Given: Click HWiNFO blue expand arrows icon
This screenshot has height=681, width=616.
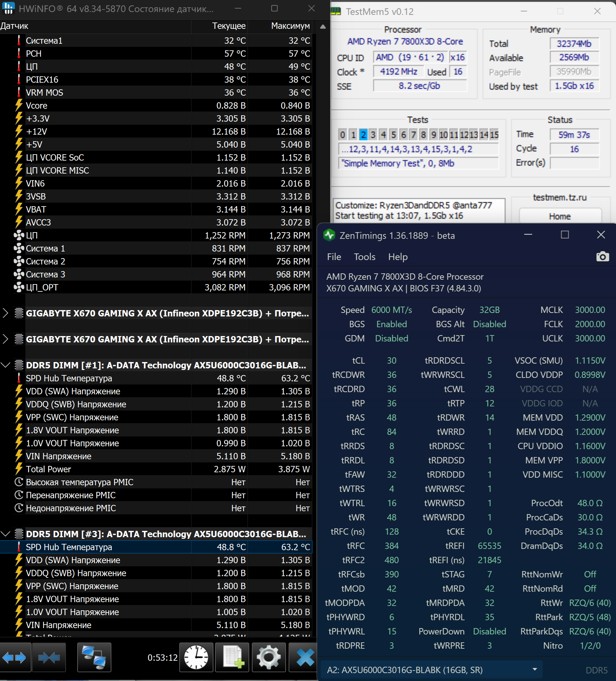Looking at the screenshot, I should (14, 657).
